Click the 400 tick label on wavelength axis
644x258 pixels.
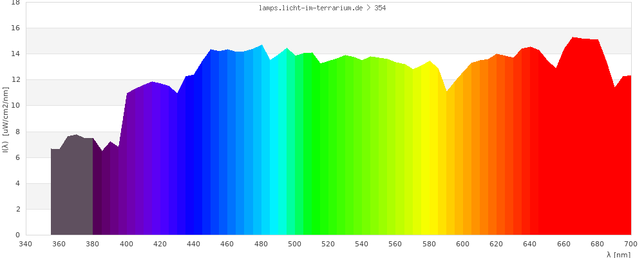[126, 244]
